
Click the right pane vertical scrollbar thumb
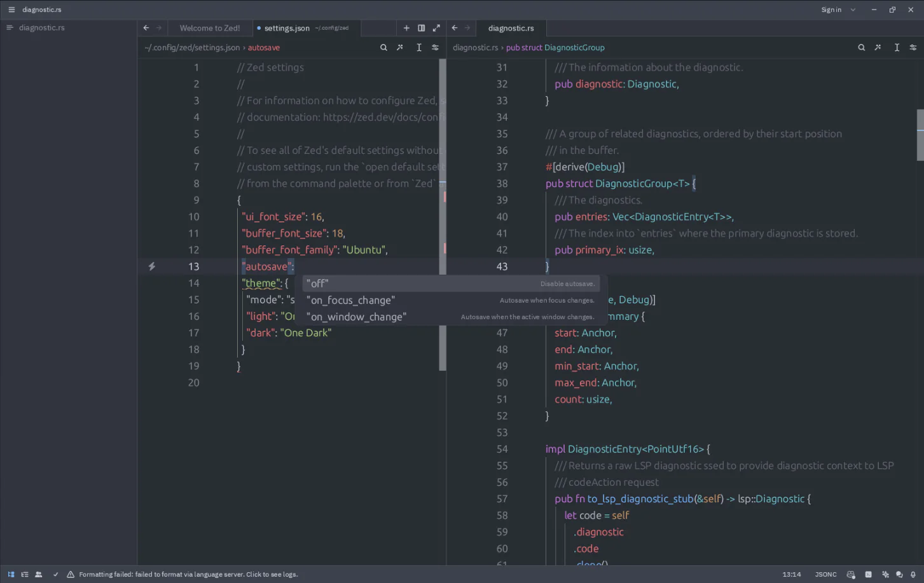click(x=920, y=135)
